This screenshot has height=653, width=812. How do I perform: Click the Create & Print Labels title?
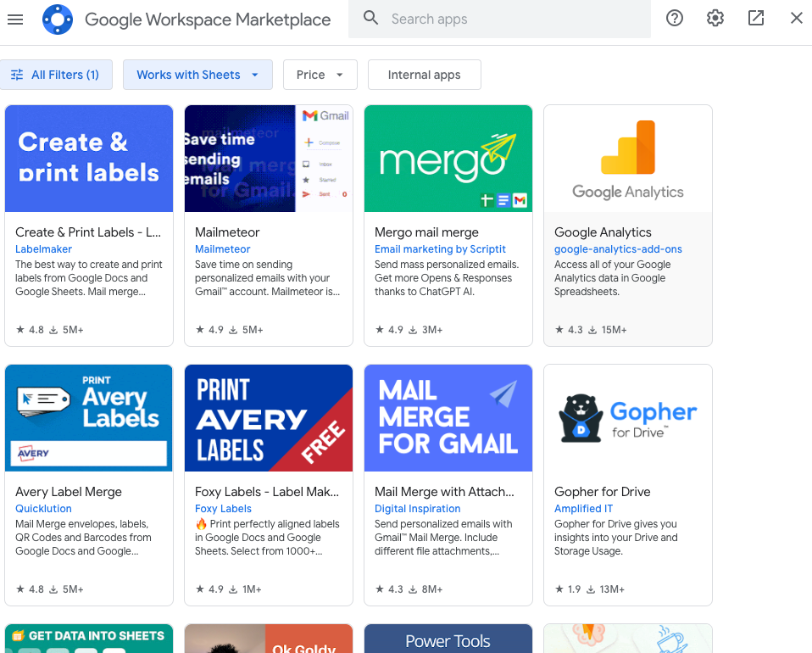(88, 232)
